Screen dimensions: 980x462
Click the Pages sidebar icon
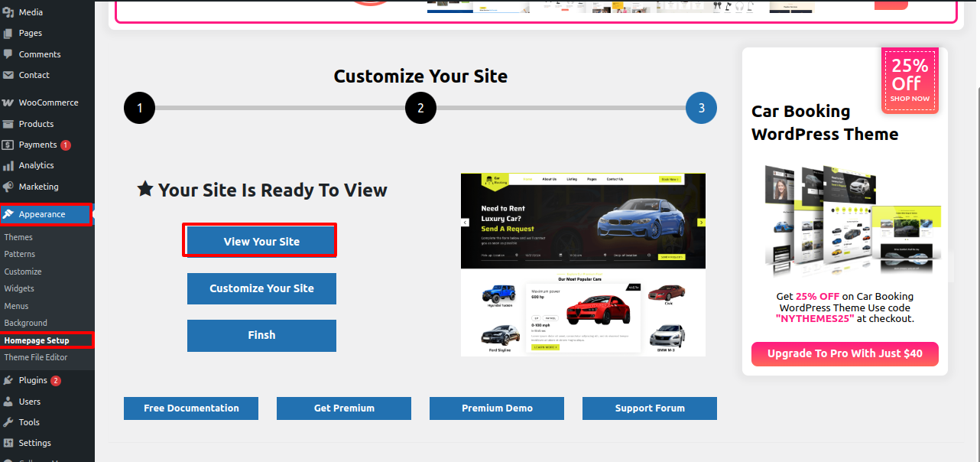coord(8,34)
